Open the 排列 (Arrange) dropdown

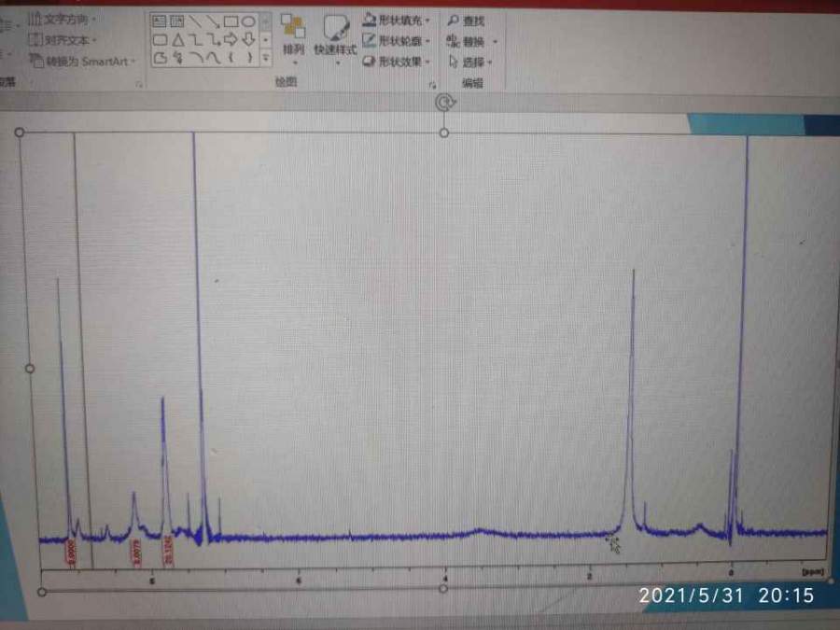293,40
